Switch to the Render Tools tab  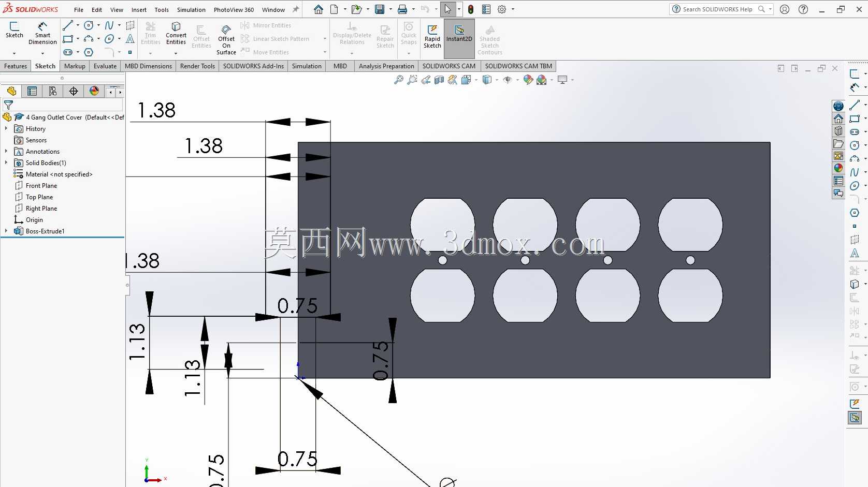click(197, 66)
